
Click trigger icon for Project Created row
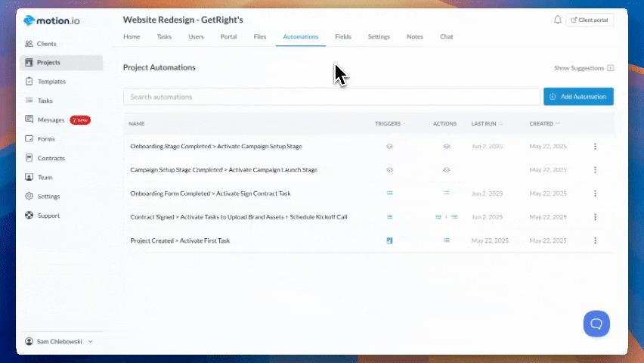coord(389,240)
